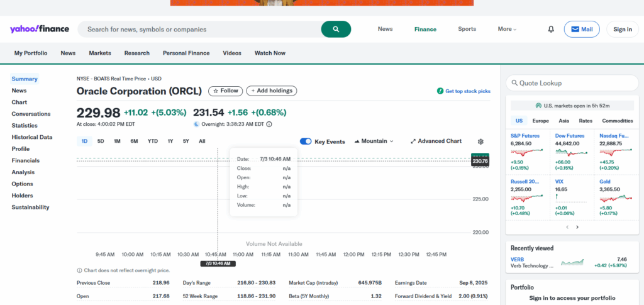The height and width of the screenshot is (305, 644).
Task: Click the Sign in button
Action: coord(623,29)
